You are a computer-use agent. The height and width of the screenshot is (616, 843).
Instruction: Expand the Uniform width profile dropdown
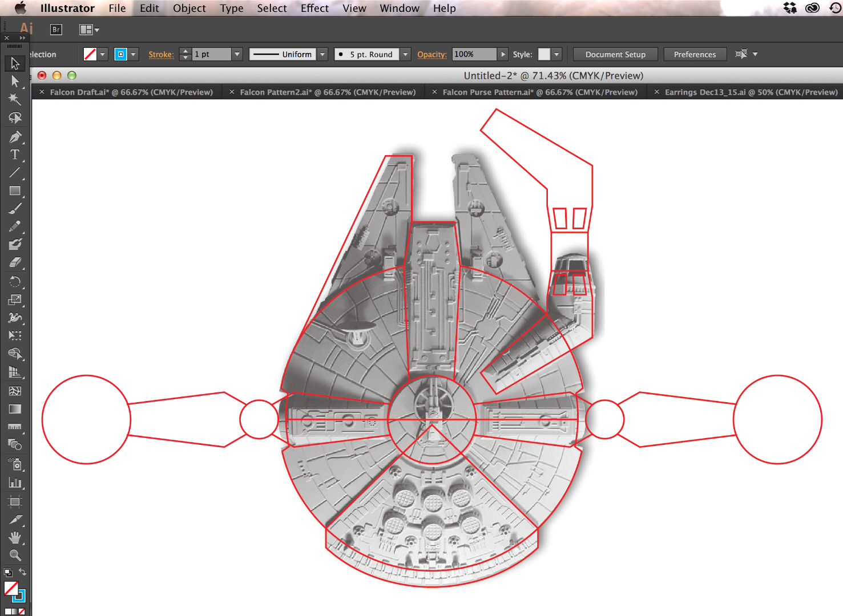322,54
